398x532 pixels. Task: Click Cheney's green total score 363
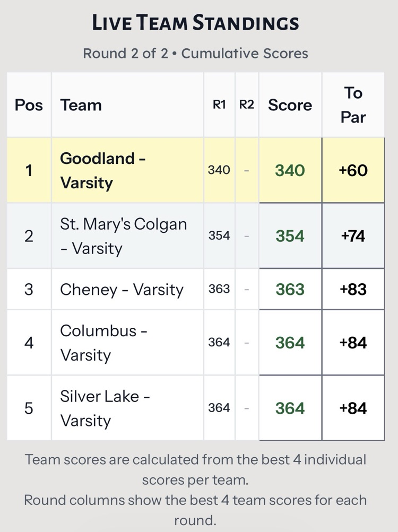290,289
